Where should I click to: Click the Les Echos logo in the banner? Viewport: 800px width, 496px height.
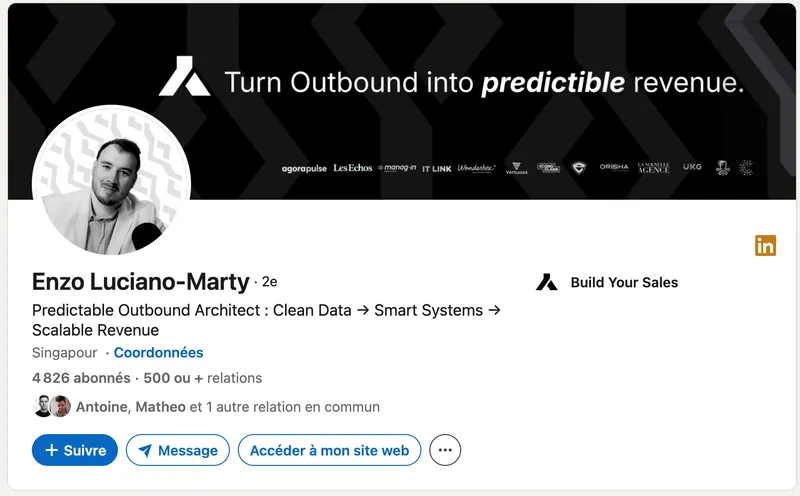(353, 168)
